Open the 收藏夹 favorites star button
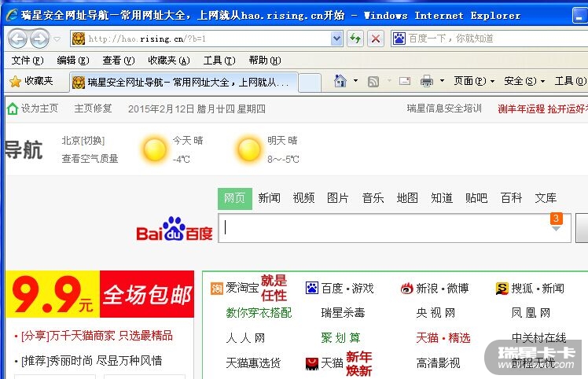Image resolution: width=588 pixels, height=379 pixels. [31, 81]
